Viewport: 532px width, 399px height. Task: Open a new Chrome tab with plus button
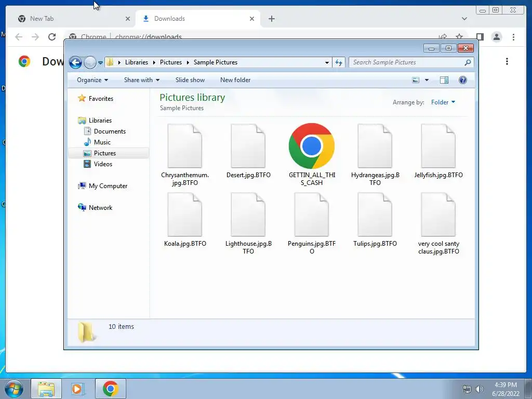(x=271, y=19)
